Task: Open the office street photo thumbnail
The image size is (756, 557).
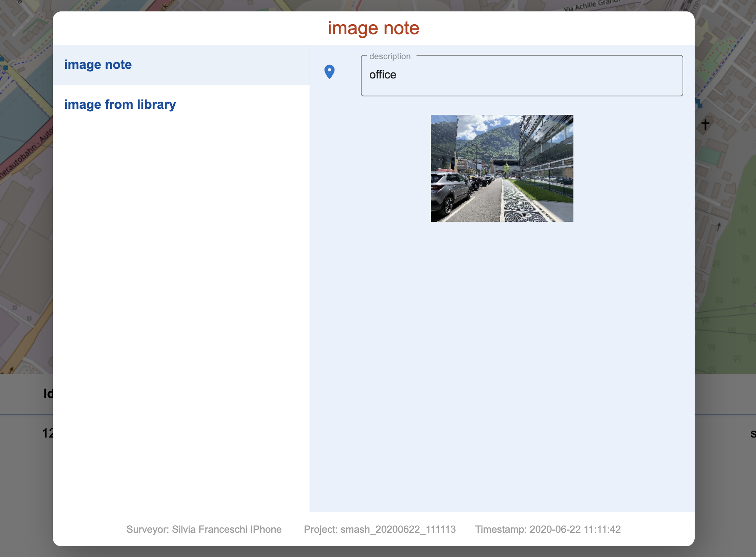Action: [x=502, y=168]
